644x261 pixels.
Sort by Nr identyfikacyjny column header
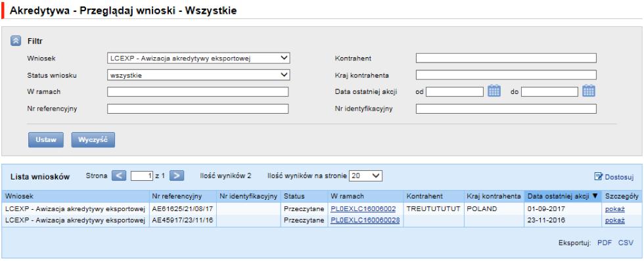click(248, 196)
